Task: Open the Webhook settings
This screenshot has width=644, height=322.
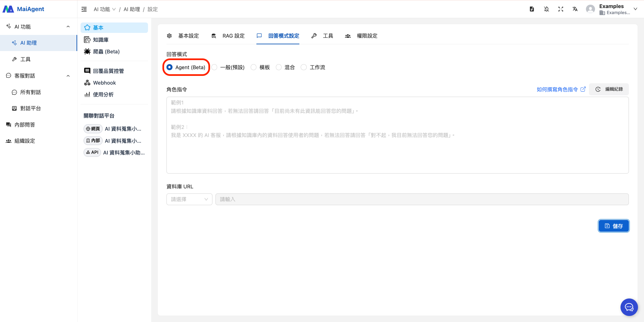Action: pyautogui.click(x=104, y=83)
